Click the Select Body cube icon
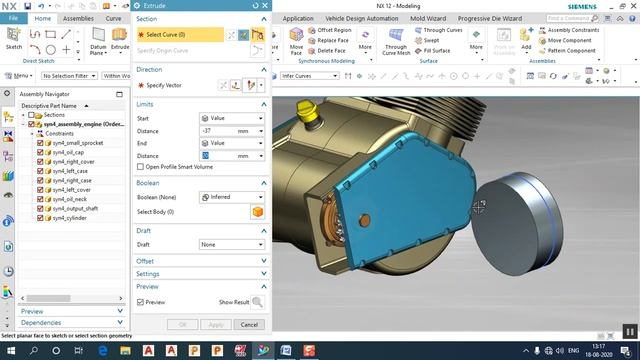 258,212
